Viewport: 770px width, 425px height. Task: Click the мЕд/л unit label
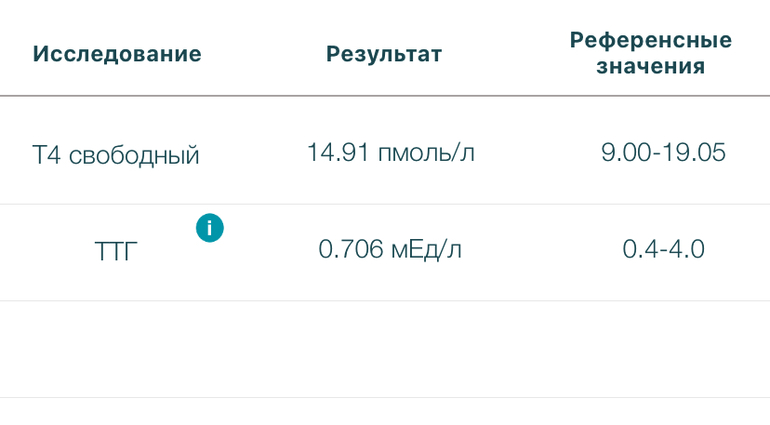tap(427, 249)
